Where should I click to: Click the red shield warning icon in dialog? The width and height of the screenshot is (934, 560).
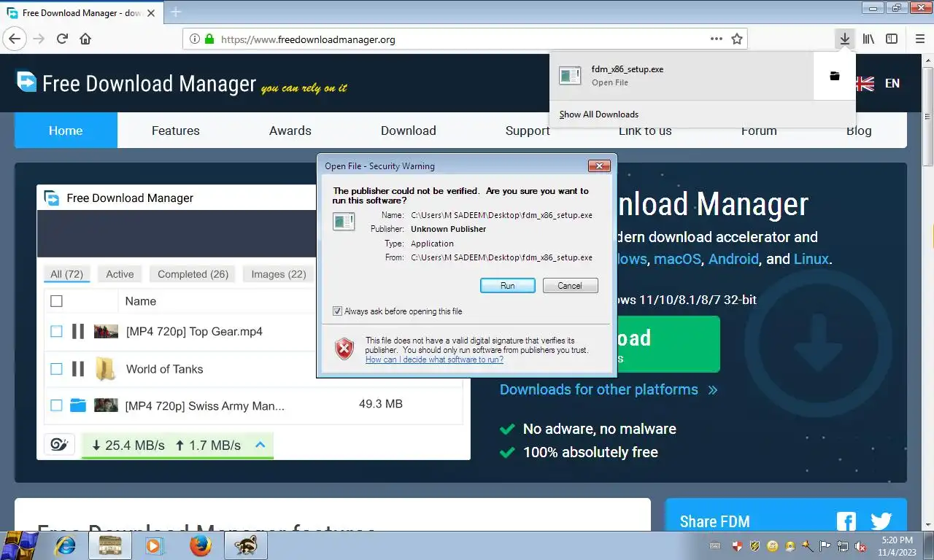(x=344, y=349)
